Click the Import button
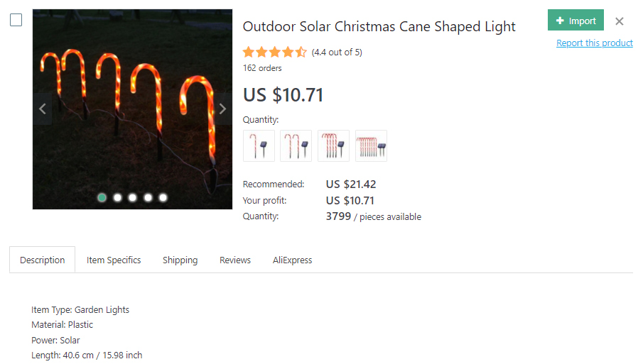Image resolution: width=643 pixels, height=364 pixels. pyautogui.click(x=576, y=21)
